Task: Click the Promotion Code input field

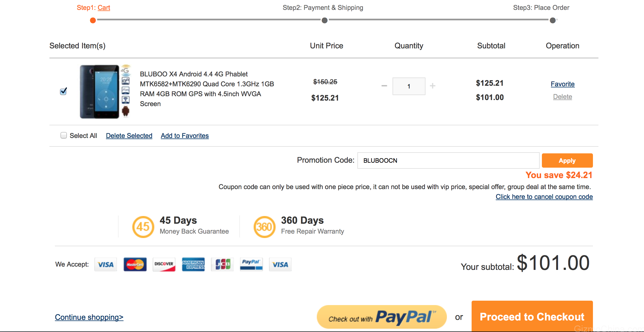Action: pyautogui.click(x=448, y=161)
